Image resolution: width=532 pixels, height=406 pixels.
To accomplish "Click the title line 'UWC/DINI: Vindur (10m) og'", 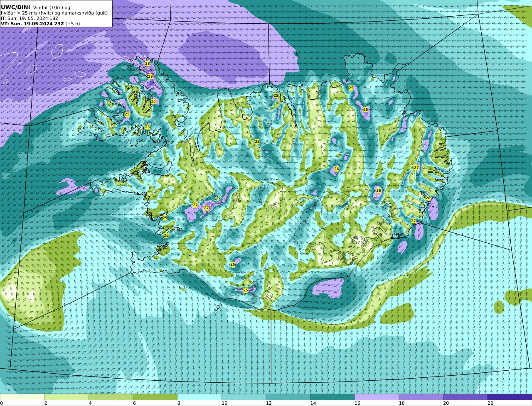I will click(x=36, y=7).
